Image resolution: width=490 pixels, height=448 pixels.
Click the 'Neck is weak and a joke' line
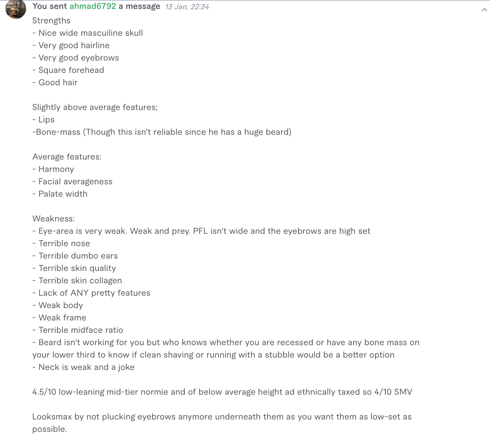(x=83, y=367)
